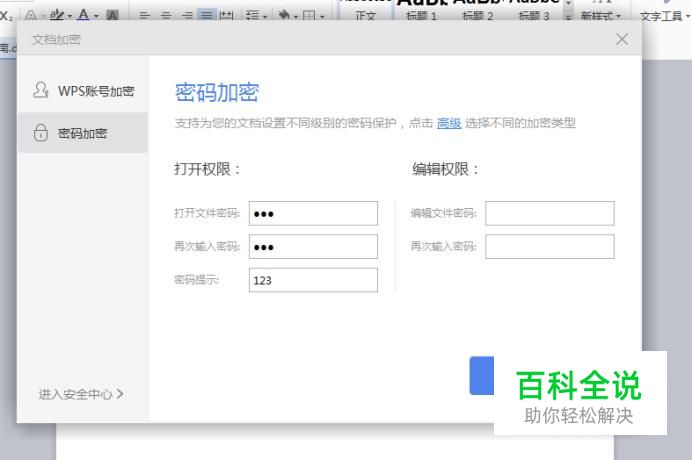This screenshot has width=692, height=460.
Task: Select distributed alignment icon
Action: click(x=226, y=16)
